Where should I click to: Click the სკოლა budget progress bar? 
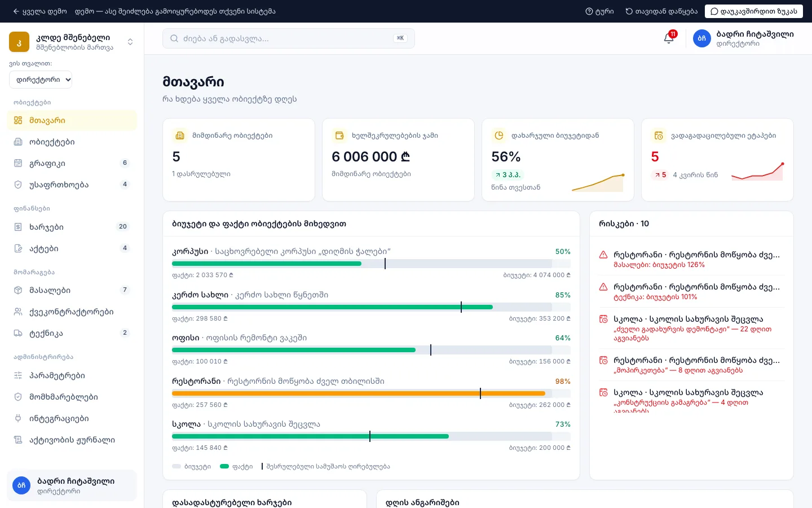[x=371, y=436]
